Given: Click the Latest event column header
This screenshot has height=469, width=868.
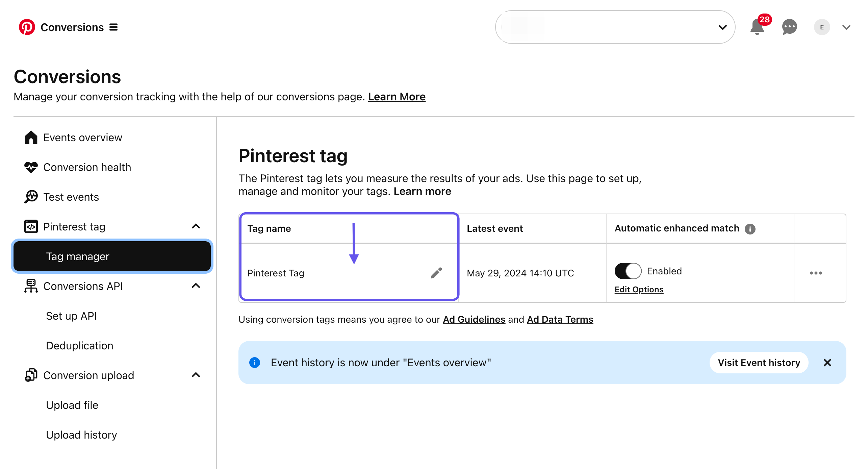Looking at the screenshot, I should (x=495, y=229).
